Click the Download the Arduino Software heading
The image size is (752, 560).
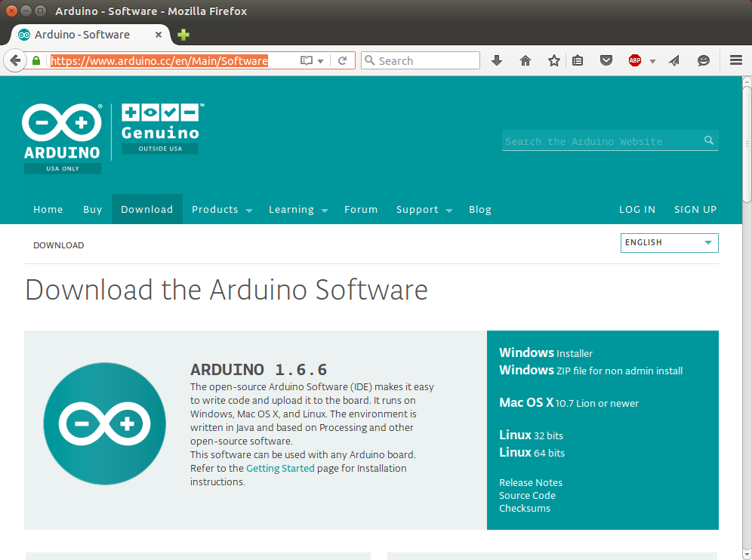click(x=227, y=290)
